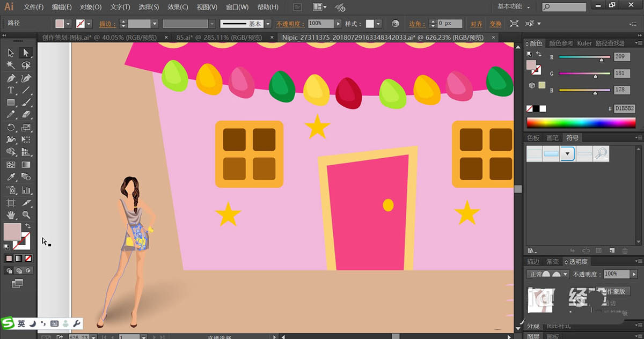
Task: Select the Perspective Grid tool
Action: point(26,152)
